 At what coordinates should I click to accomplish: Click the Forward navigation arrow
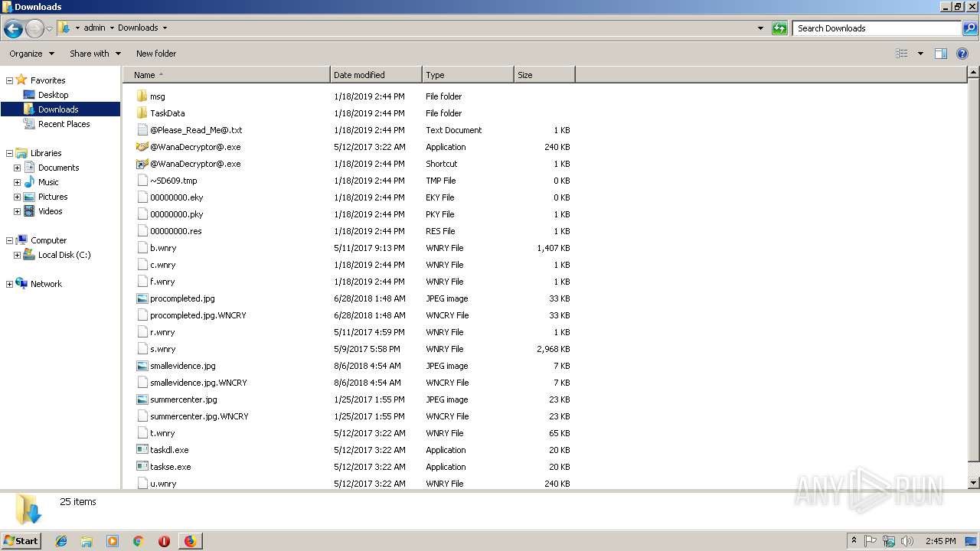click(34, 29)
